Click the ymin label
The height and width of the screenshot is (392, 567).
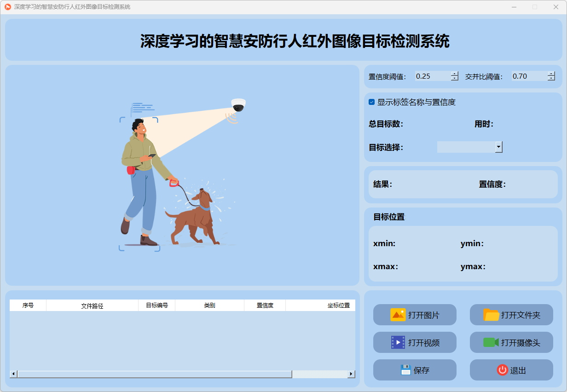472,243
